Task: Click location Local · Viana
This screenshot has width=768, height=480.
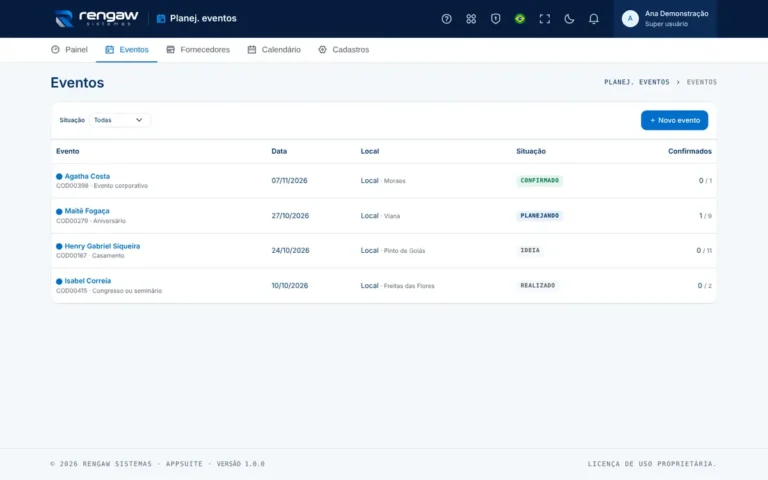Action: click(380, 216)
